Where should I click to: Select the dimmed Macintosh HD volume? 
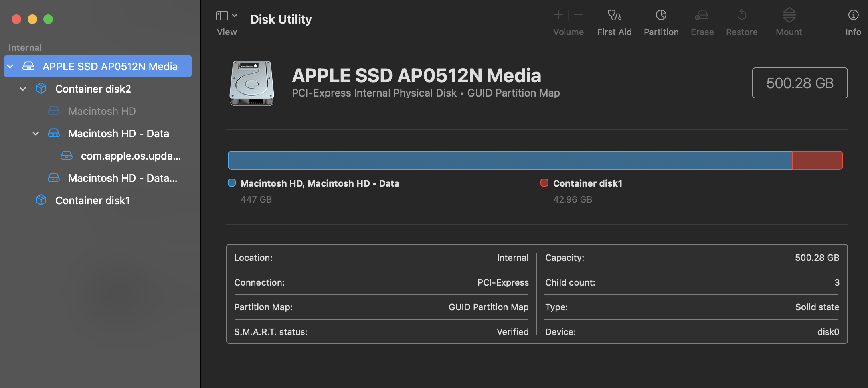click(x=102, y=111)
